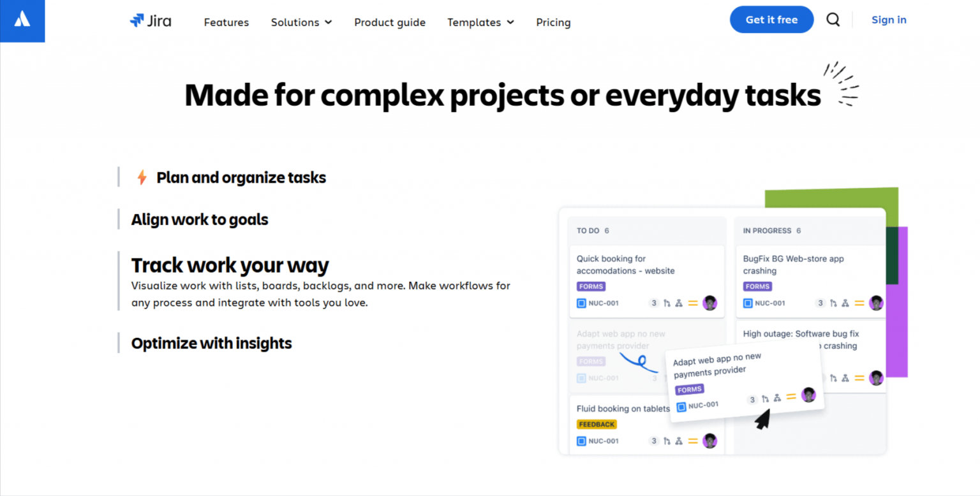Click the priority icon on the Fluid booking card
980x496 pixels.
693,441
